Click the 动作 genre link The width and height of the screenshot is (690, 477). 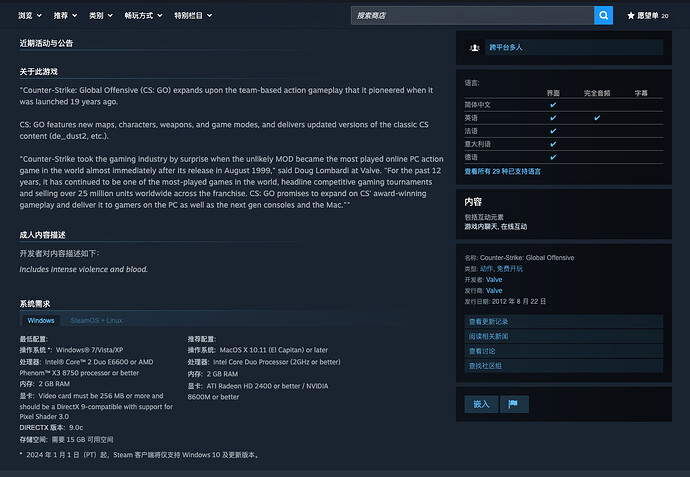tap(486, 268)
